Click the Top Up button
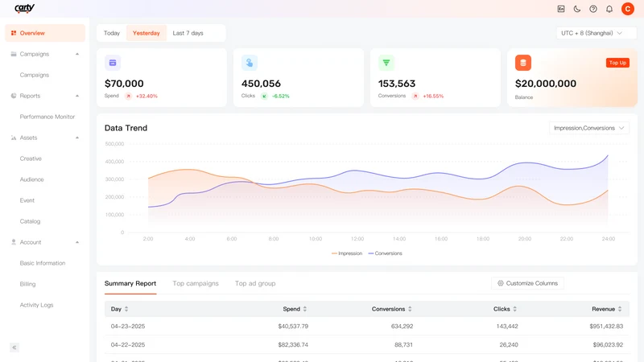 click(617, 63)
